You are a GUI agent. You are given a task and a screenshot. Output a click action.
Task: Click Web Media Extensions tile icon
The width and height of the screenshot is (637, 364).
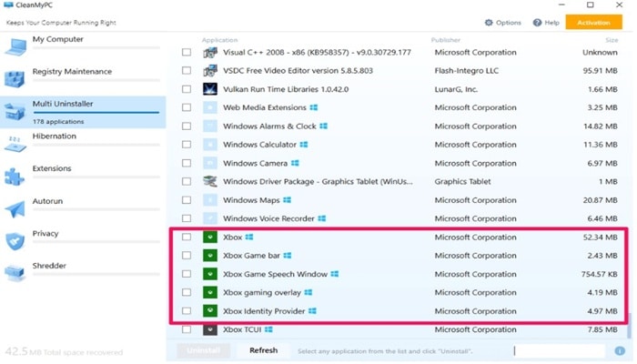[x=210, y=107]
